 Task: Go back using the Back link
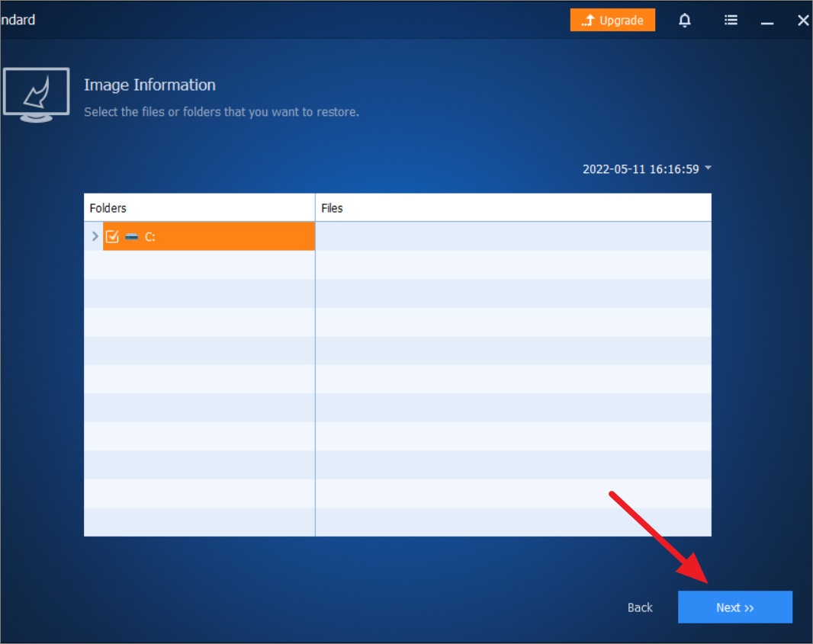[640, 607]
